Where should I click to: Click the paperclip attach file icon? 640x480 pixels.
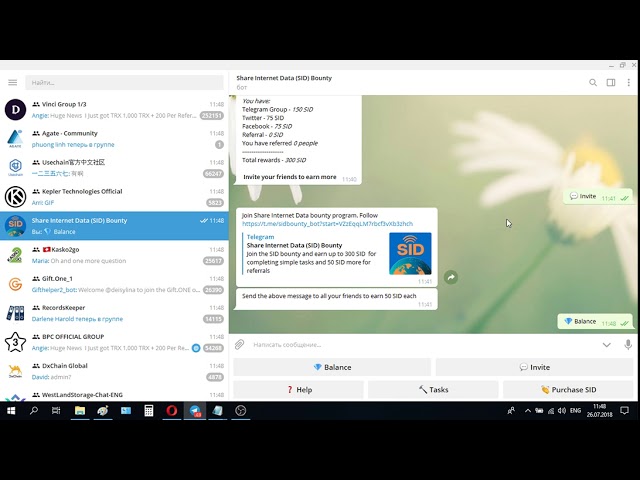tap(240, 344)
